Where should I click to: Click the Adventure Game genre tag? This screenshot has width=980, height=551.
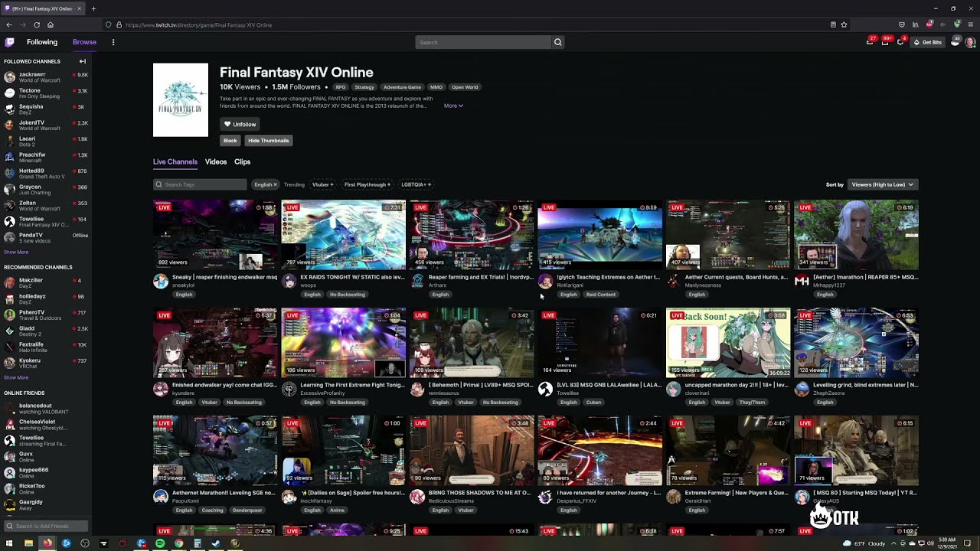pos(402,87)
